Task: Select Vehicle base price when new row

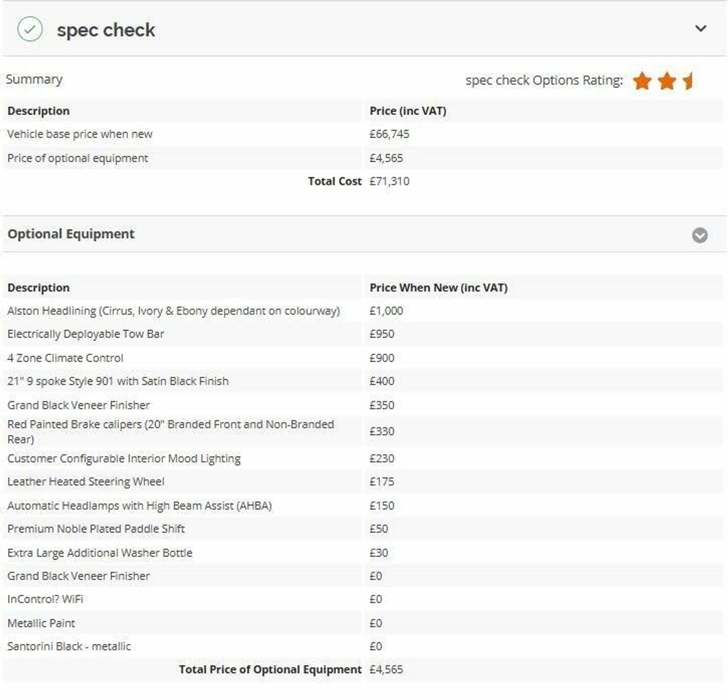Action: click(x=363, y=134)
